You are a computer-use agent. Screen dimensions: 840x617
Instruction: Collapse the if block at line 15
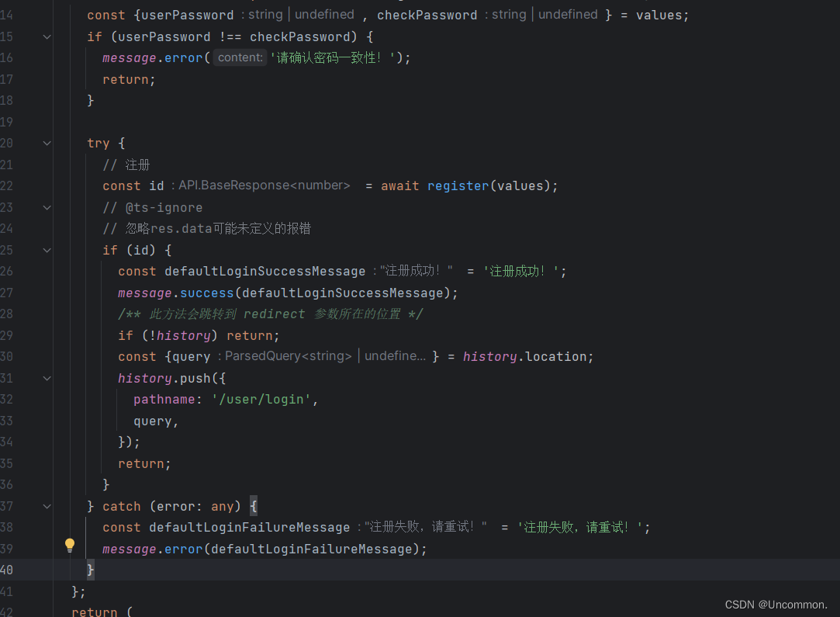tap(47, 37)
